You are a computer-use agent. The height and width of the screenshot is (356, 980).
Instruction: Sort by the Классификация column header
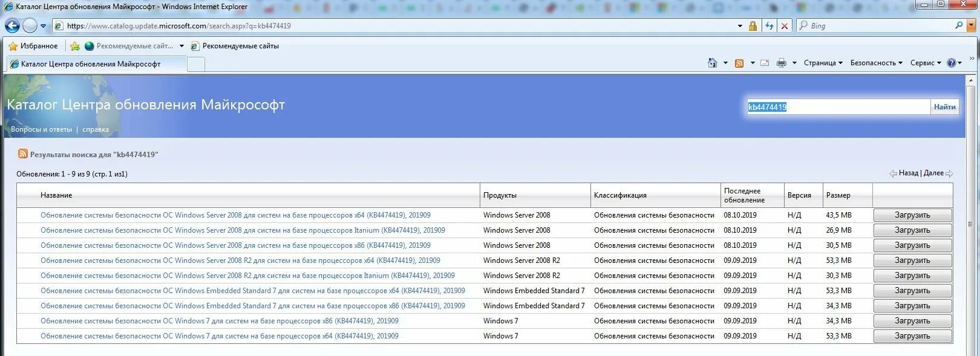tap(620, 195)
